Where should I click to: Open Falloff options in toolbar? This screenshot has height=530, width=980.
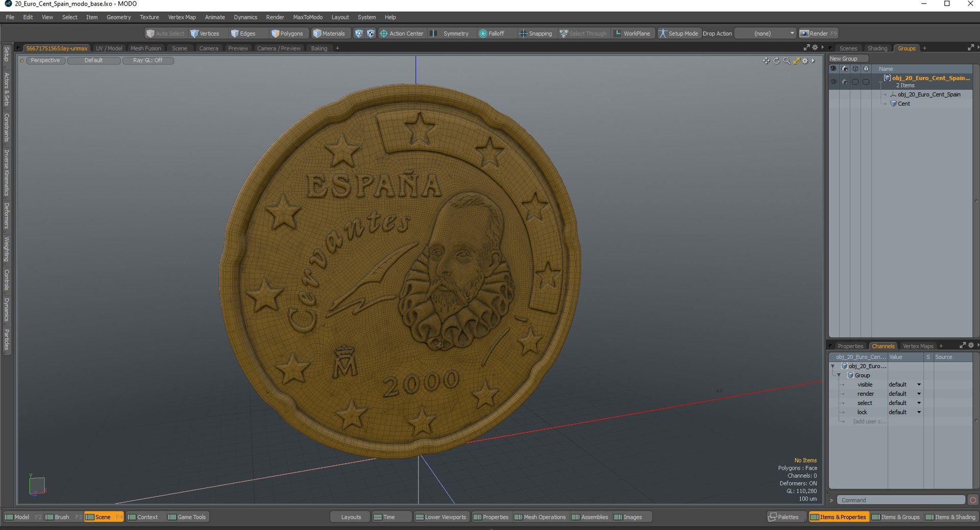coord(492,33)
